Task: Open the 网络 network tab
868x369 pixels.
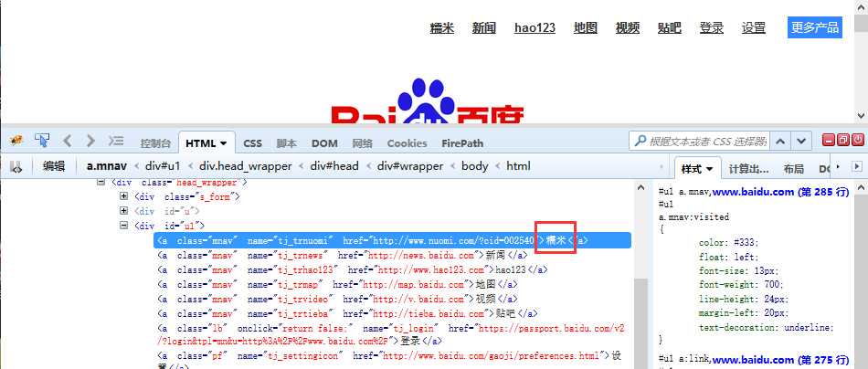Action: click(x=363, y=143)
